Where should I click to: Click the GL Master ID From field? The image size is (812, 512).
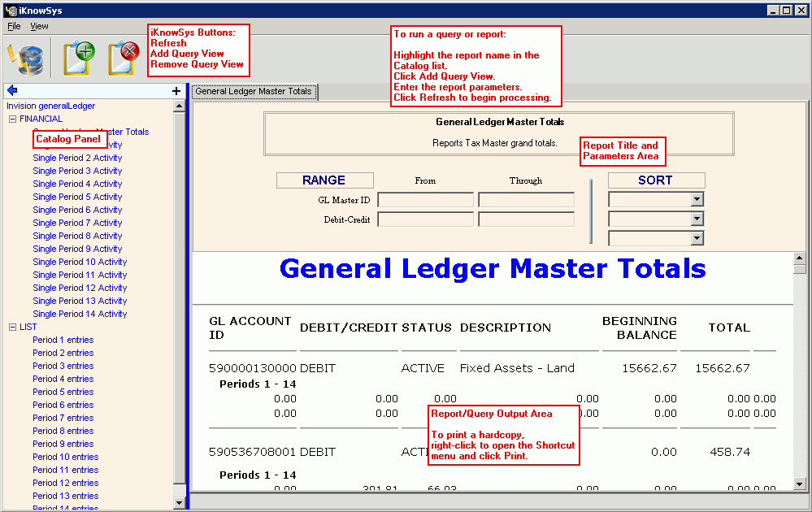pos(425,200)
